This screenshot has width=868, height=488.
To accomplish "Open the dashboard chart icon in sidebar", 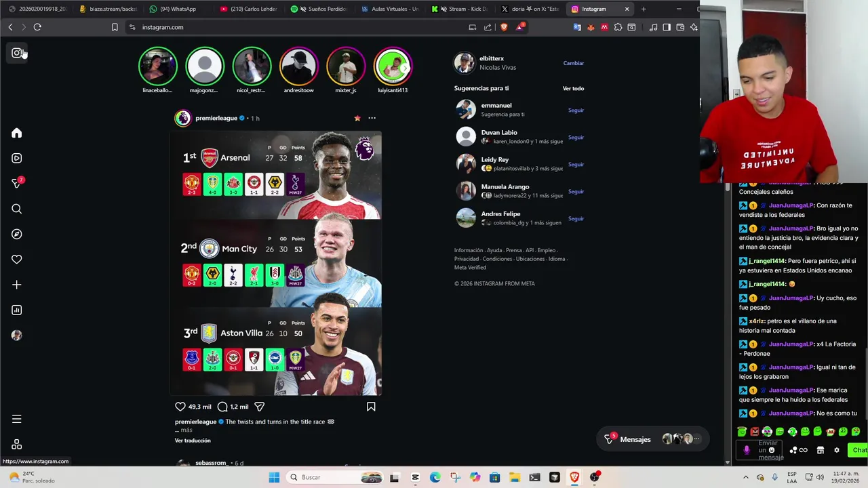I will pos(17,310).
